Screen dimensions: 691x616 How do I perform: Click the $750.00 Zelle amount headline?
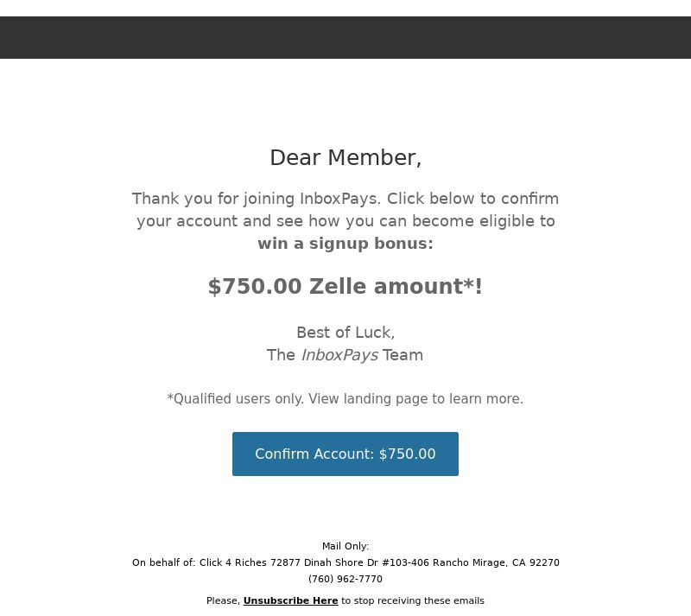[x=345, y=286]
